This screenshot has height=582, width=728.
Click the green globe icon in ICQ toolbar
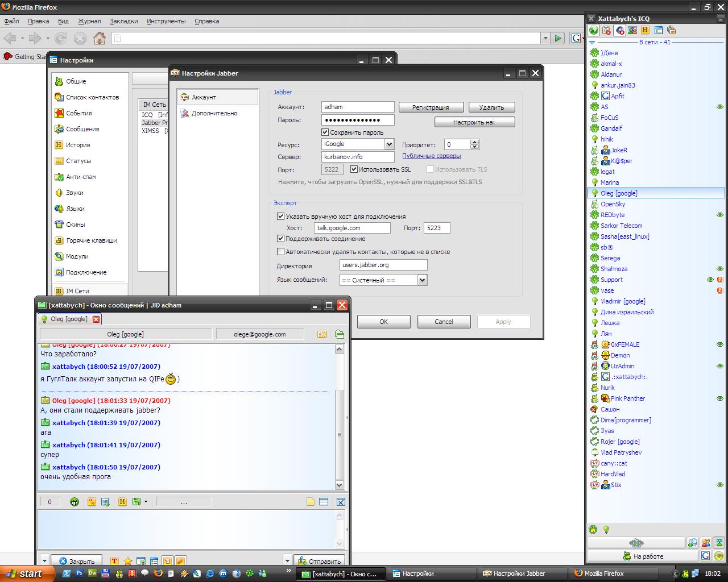(593, 31)
